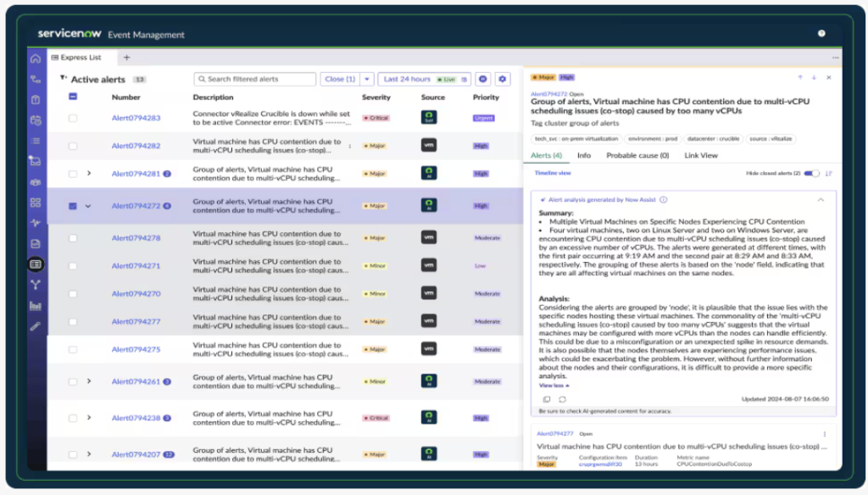Image resolution: width=868 pixels, height=495 pixels.
Task: Open the filter funnel beside Active alerts
Action: pos(63,78)
